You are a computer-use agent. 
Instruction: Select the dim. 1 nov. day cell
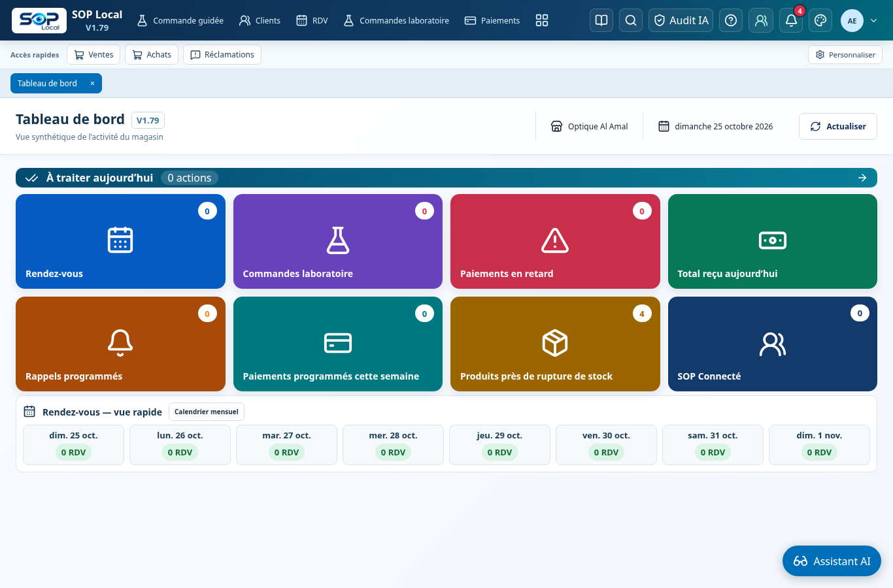coord(819,445)
